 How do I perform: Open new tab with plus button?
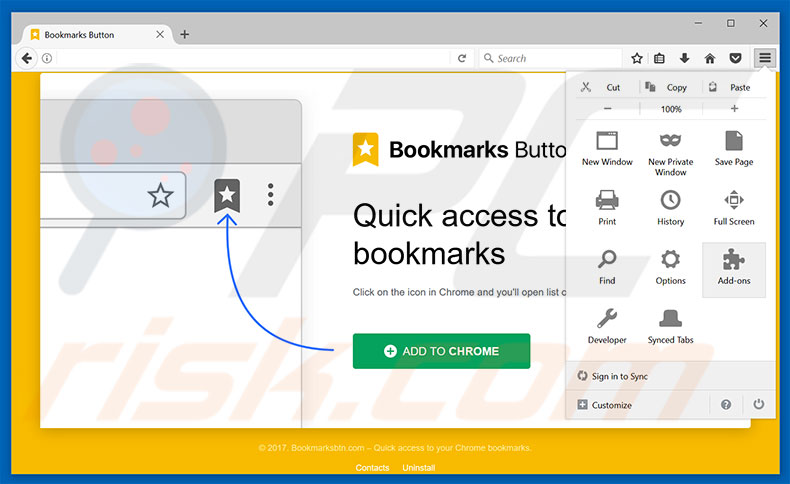pos(184,34)
